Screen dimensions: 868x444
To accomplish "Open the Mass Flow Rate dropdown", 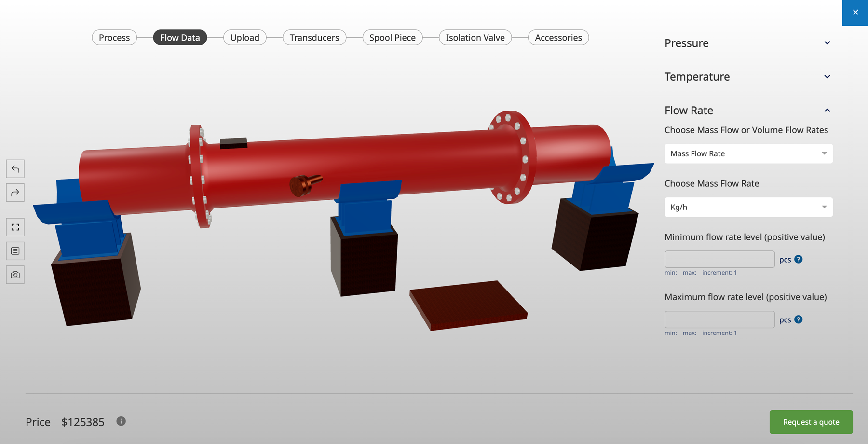I will click(748, 153).
